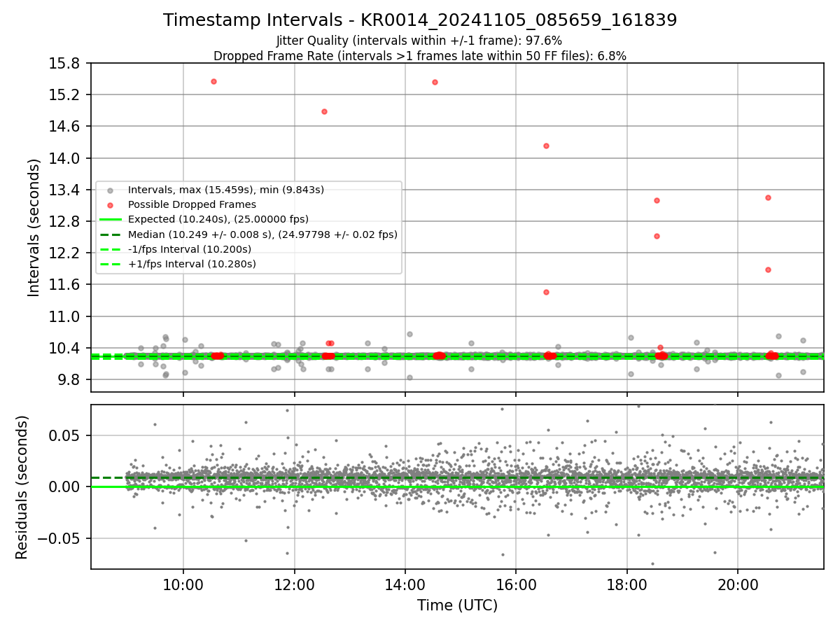840x630 pixels.
Task: Click the 10:00 time-axis tick label
Action: (x=183, y=585)
